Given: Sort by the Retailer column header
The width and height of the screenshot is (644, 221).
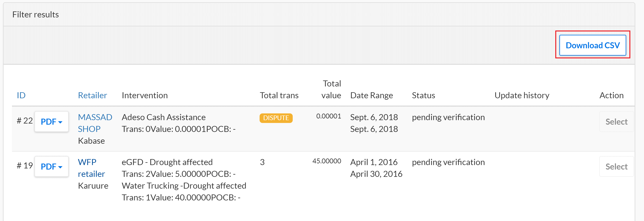Looking at the screenshot, I should [x=92, y=95].
